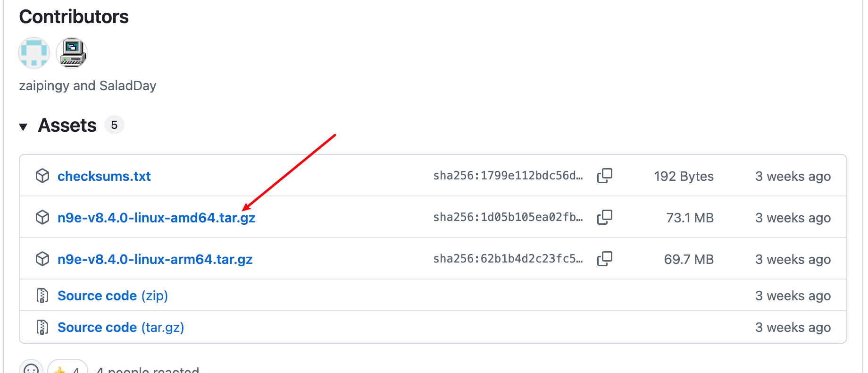Click package icon beside checksums.txt
The image size is (868, 373).
tap(42, 176)
